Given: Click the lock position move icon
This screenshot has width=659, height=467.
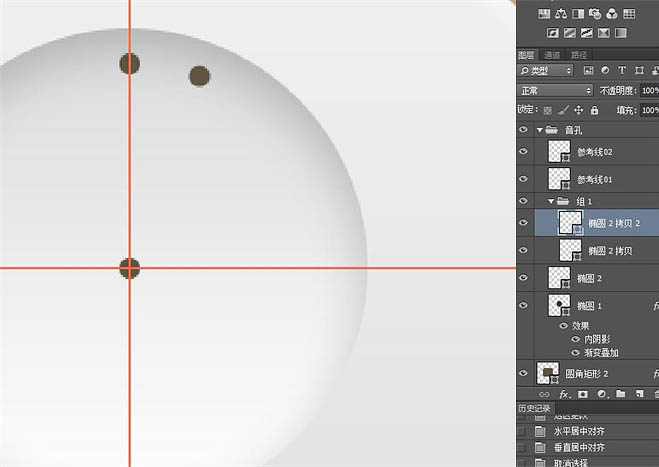Looking at the screenshot, I should coord(579,110).
